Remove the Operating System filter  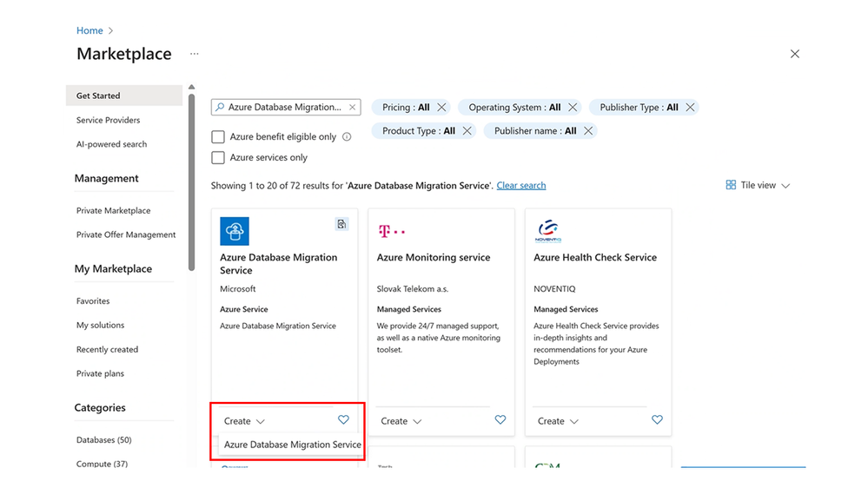pos(573,108)
